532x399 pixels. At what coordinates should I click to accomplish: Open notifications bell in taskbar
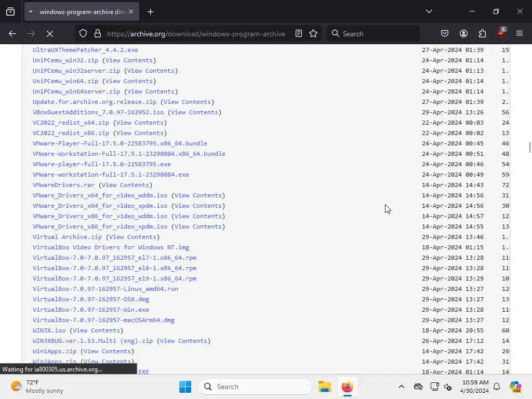click(497, 387)
